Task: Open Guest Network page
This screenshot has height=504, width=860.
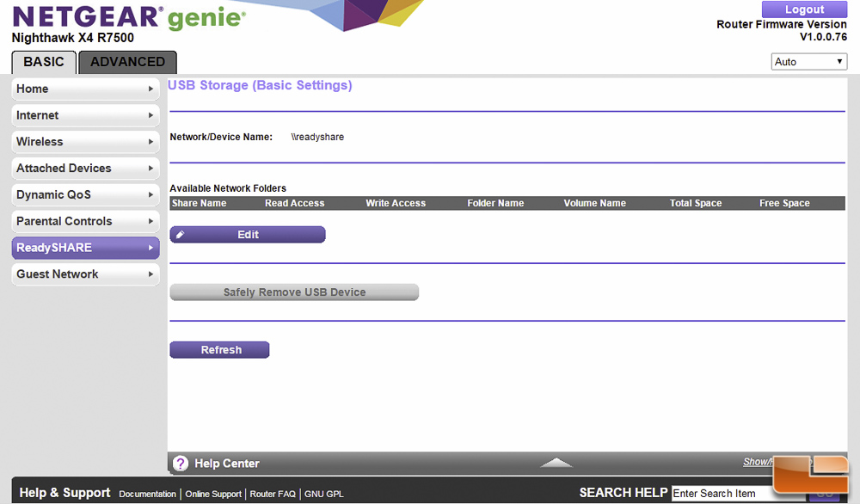Action: click(85, 274)
